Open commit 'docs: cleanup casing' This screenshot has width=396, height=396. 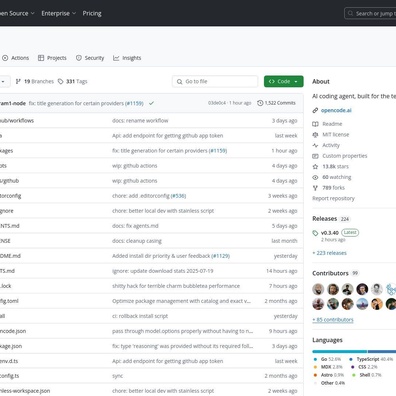pyautogui.click(x=137, y=241)
